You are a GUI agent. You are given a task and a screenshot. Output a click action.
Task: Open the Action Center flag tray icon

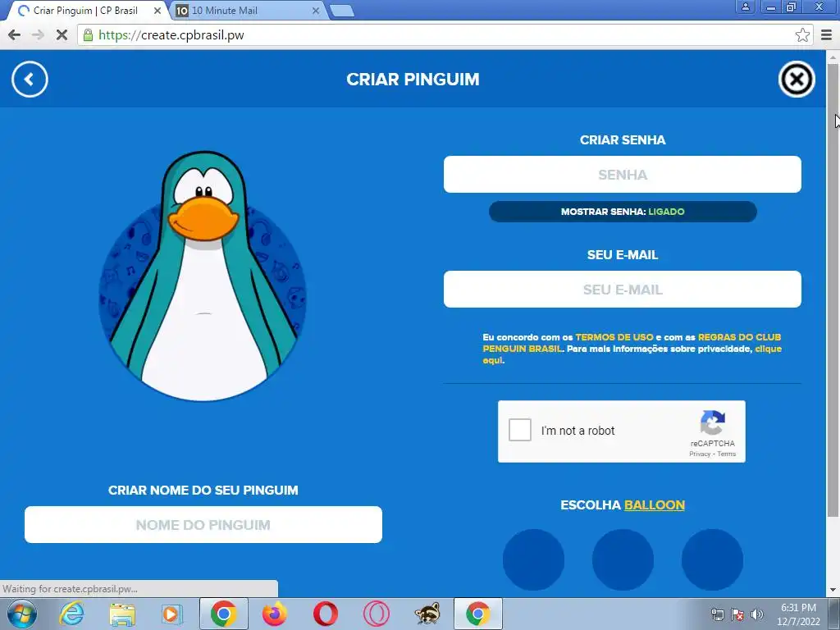tap(737, 614)
